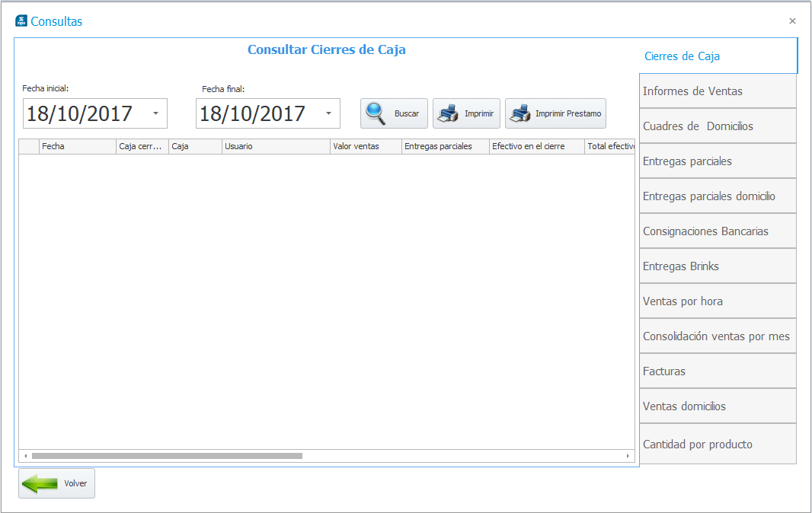Open the Fecha inicial date dropdown arrow
812x513 pixels.
click(x=156, y=113)
